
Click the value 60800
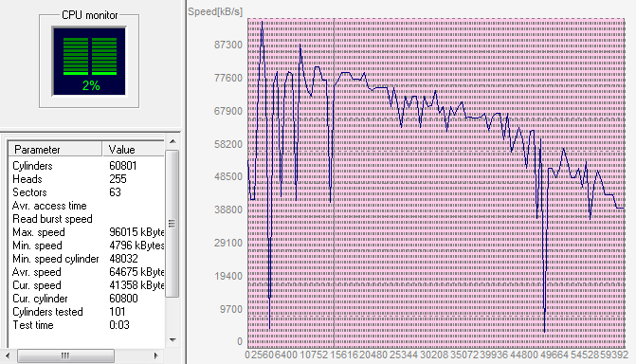coord(124,299)
